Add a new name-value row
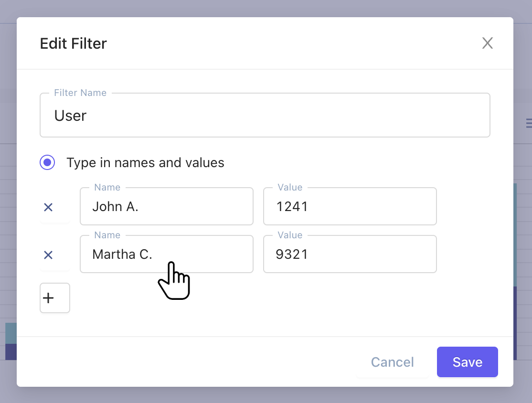The height and width of the screenshot is (403, 532). (54, 298)
